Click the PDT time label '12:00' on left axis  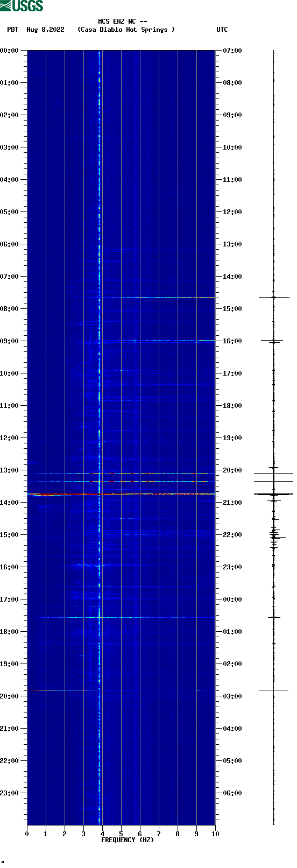pos(10,438)
